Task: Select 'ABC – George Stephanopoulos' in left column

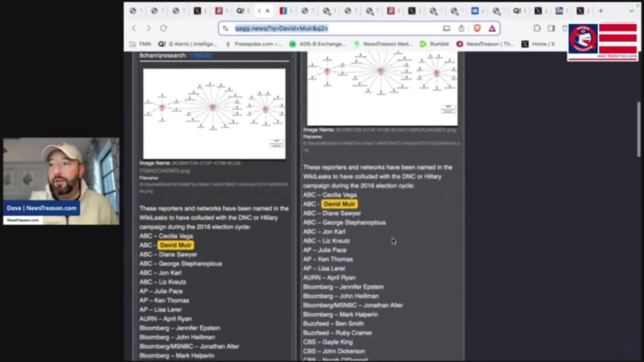Action: [x=181, y=263]
